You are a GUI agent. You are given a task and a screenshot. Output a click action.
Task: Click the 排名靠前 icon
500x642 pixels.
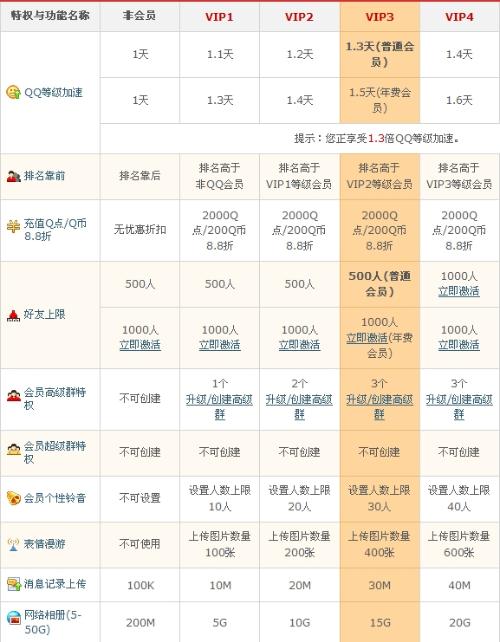14,176
